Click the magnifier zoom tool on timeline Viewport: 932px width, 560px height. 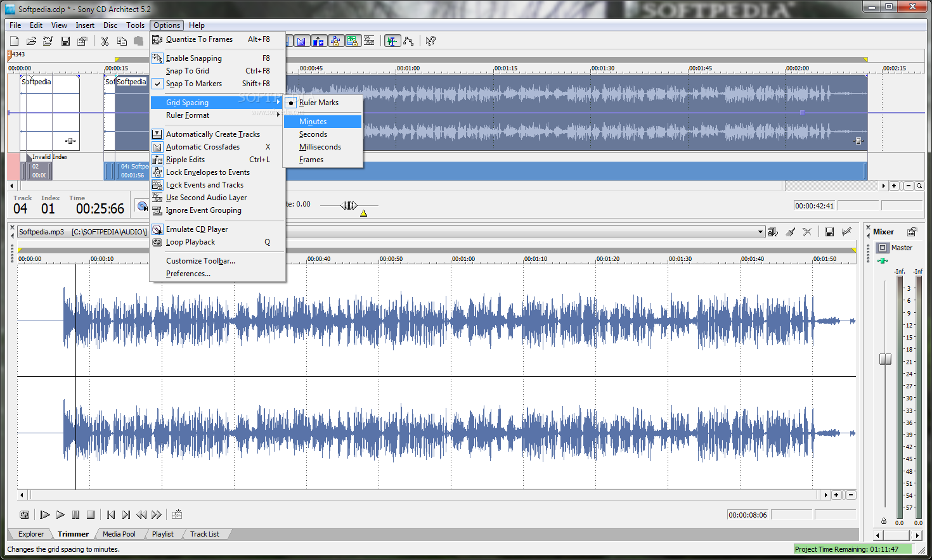[919, 186]
